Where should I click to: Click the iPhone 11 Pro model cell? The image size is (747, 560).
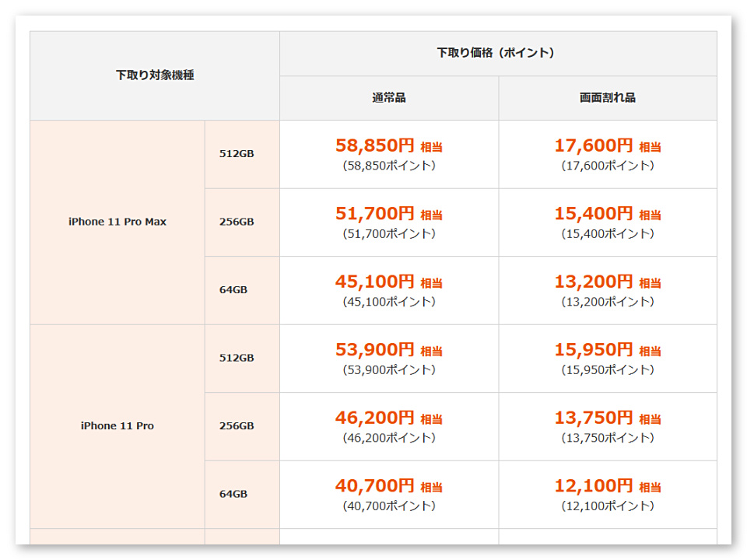pos(117,427)
